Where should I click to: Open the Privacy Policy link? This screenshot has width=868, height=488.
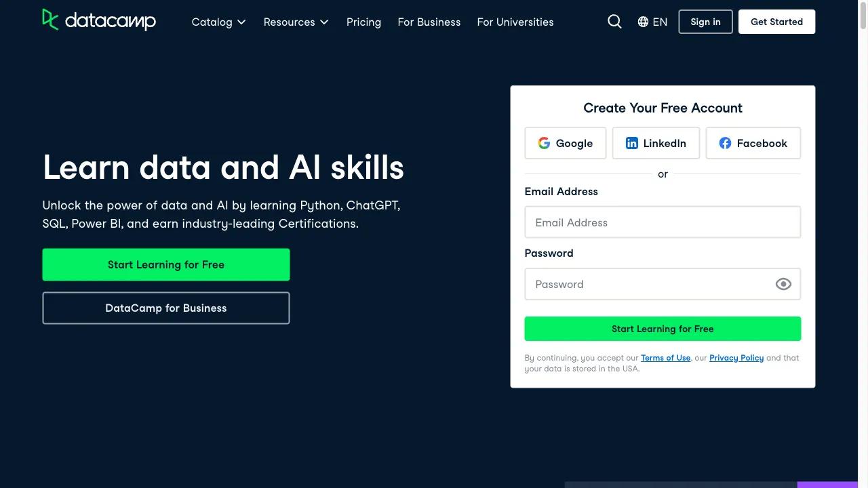click(736, 358)
